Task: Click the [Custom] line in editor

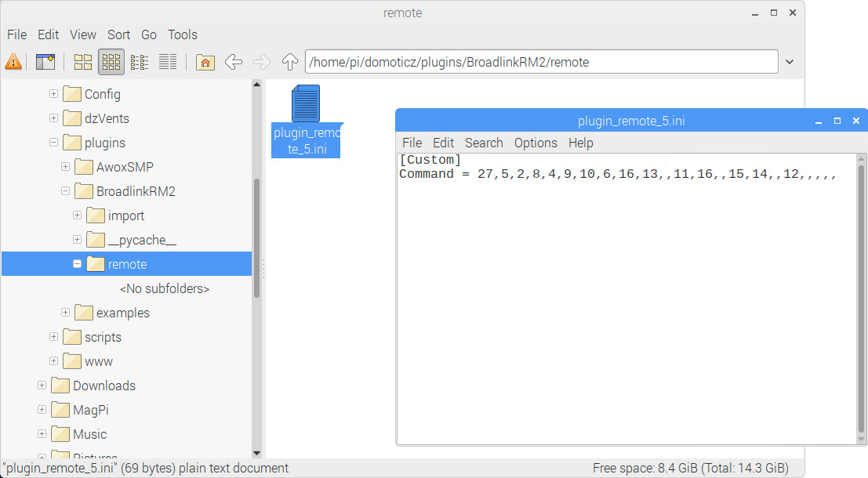Action: click(x=430, y=160)
